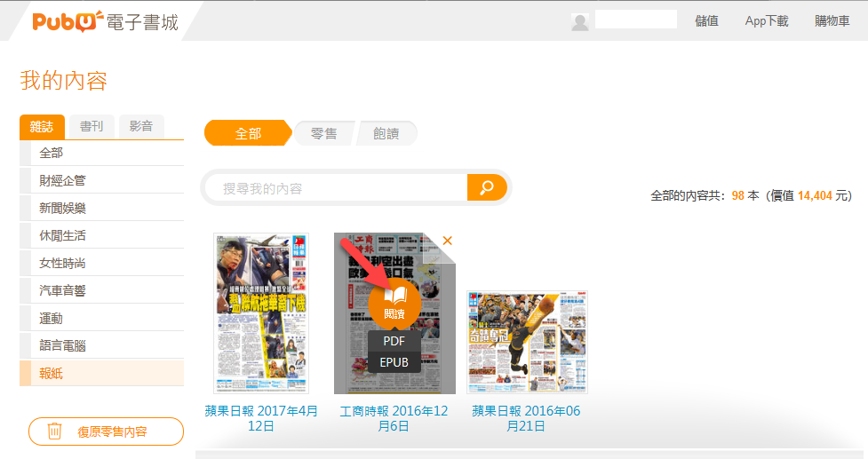868x459 pixels.
Task: Open the 蘋果日報 2016年06月21日 title link
Action: pos(526,419)
